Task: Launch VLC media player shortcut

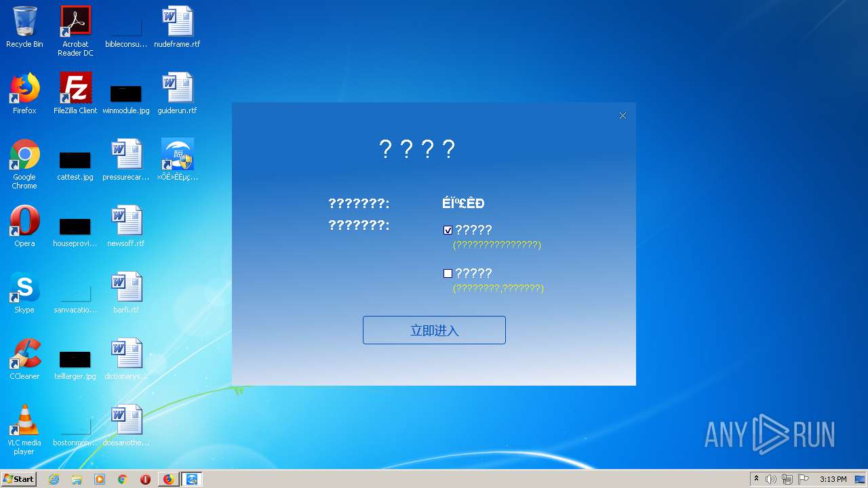Action: point(24,430)
